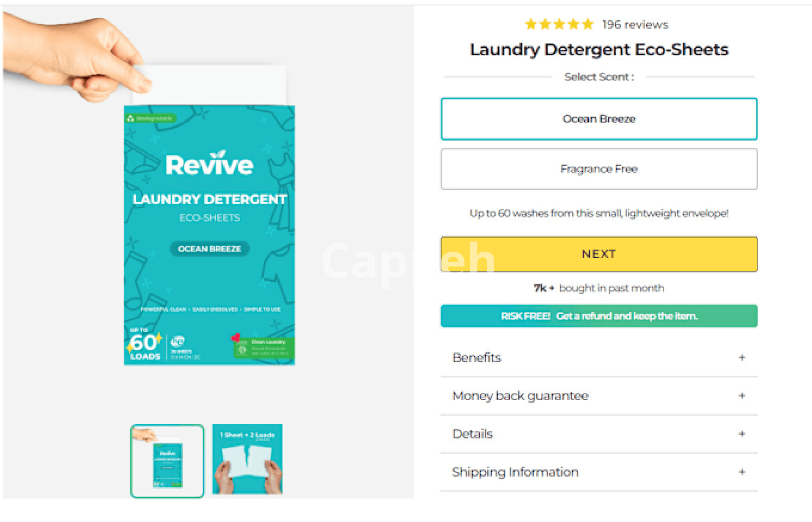Click the yellow NEXT button
The height and width of the screenshot is (522, 812).
[x=599, y=254]
